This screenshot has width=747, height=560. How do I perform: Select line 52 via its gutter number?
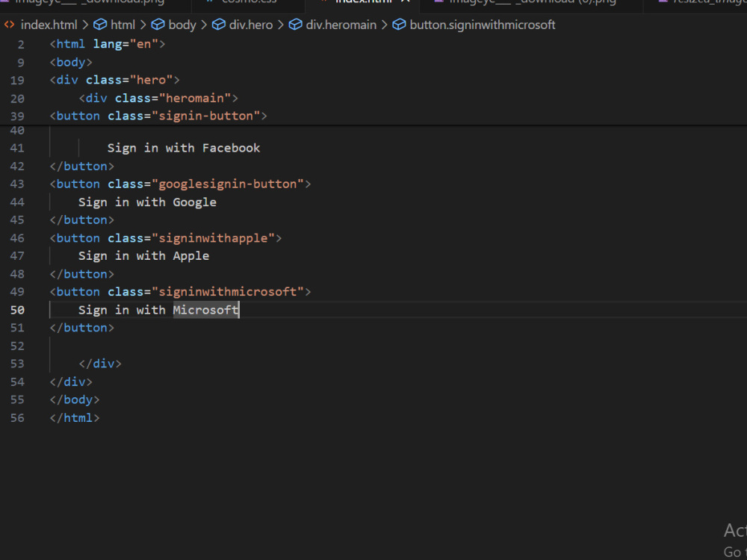click(x=17, y=346)
